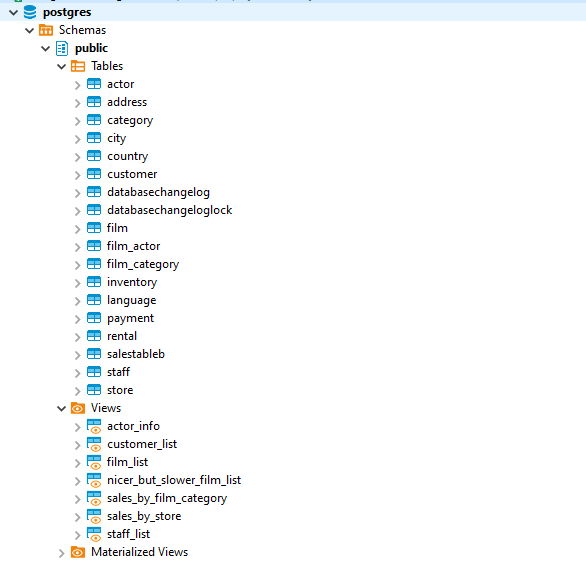The width and height of the screenshot is (586, 564).
Task: Select the category table name
Action: [130, 121]
